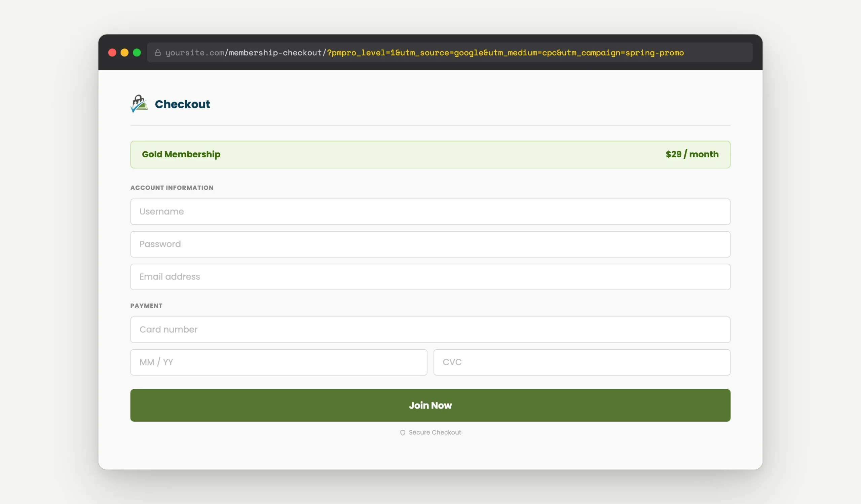Click the Checkout shopping bag logo

(139, 104)
